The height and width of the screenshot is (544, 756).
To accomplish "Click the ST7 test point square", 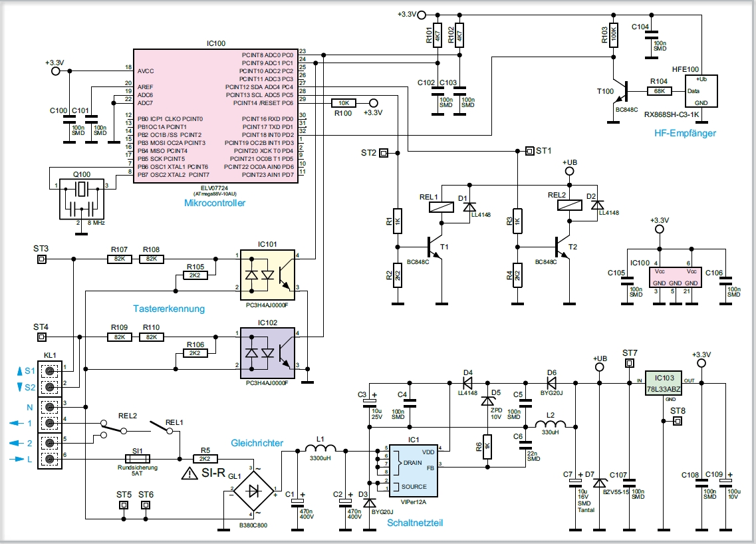I will coord(629,363).
